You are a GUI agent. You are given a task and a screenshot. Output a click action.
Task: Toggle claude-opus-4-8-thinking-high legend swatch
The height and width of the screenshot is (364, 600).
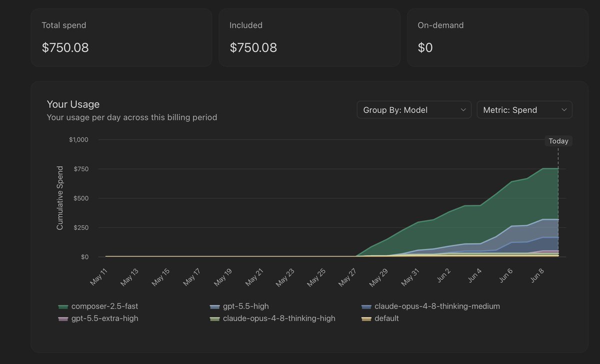pos(214,319)
